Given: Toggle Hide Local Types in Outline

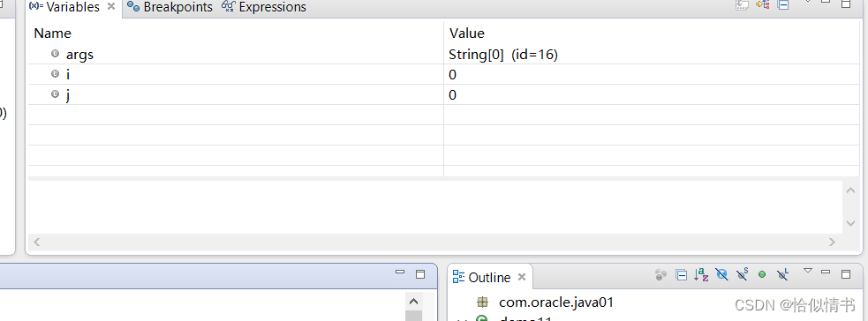Looking at the screenshot, I should (782, 274).
